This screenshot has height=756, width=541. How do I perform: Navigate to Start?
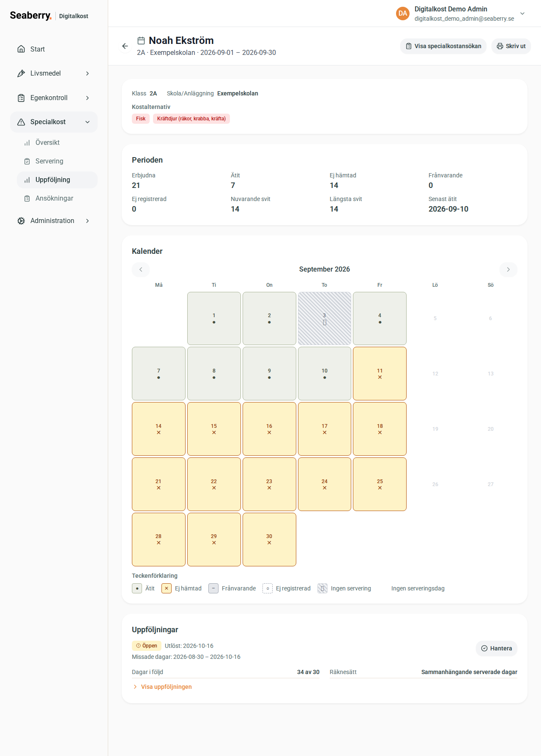[54, 49]
